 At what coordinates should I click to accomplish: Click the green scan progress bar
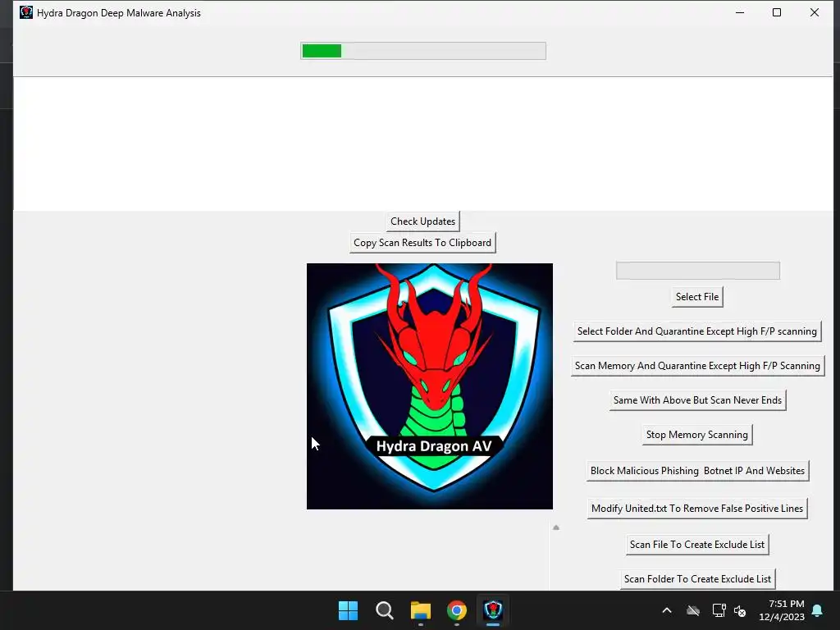tap(422, 51)
